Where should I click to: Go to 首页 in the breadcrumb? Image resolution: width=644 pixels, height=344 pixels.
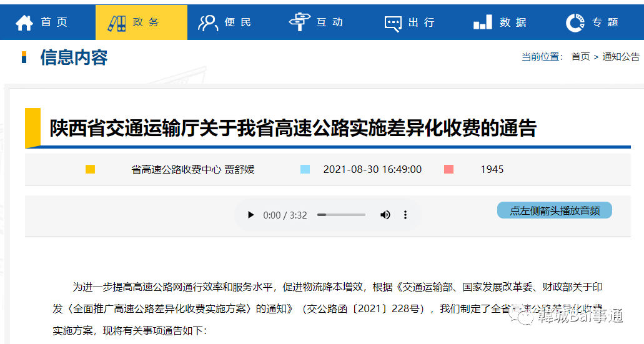(580, 57)
